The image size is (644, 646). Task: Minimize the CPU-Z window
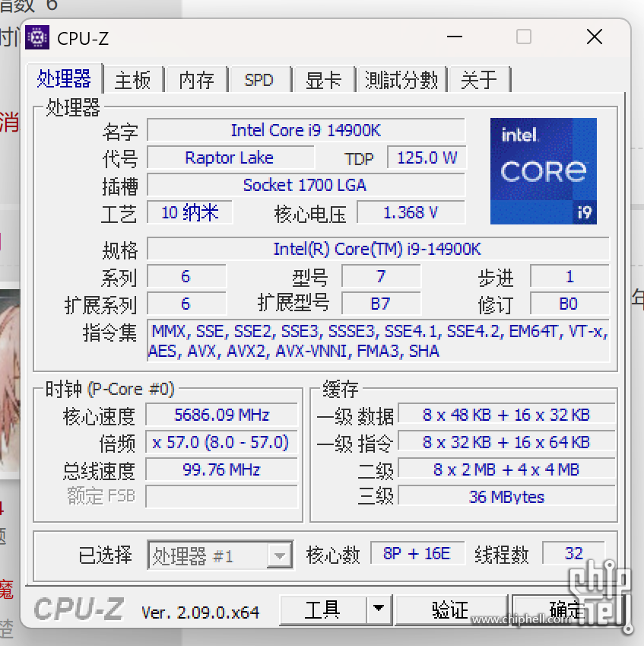pyautogui.click(x=455, y=37)
